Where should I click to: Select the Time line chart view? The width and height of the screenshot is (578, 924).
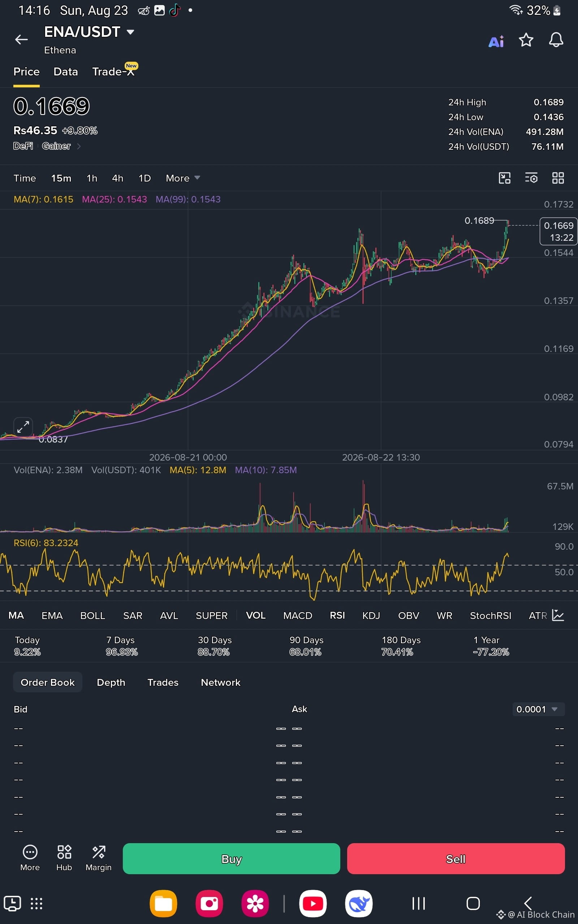pos(25,178)
